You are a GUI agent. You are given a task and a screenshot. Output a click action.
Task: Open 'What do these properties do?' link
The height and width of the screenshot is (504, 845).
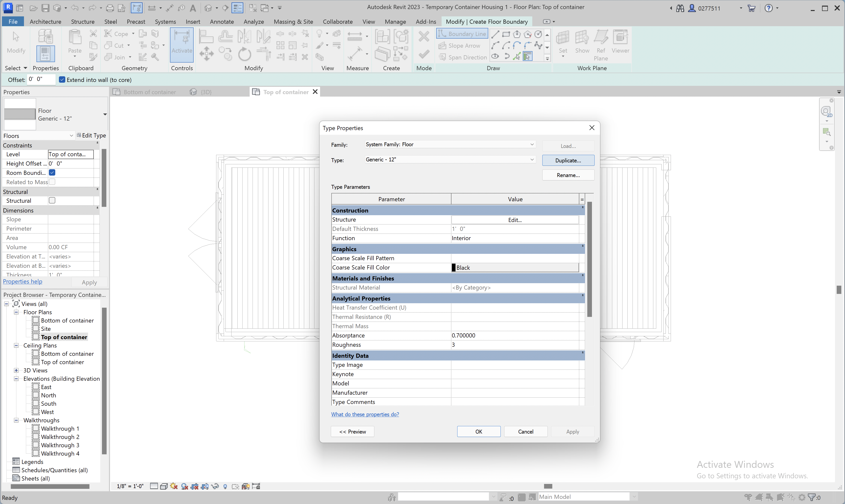click(365, 414)
